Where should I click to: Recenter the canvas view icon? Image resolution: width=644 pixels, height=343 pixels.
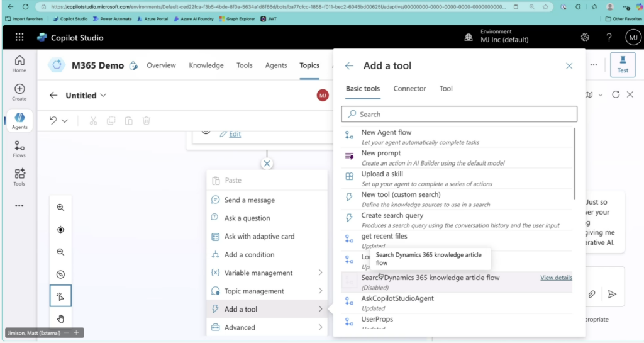[60, 230]
